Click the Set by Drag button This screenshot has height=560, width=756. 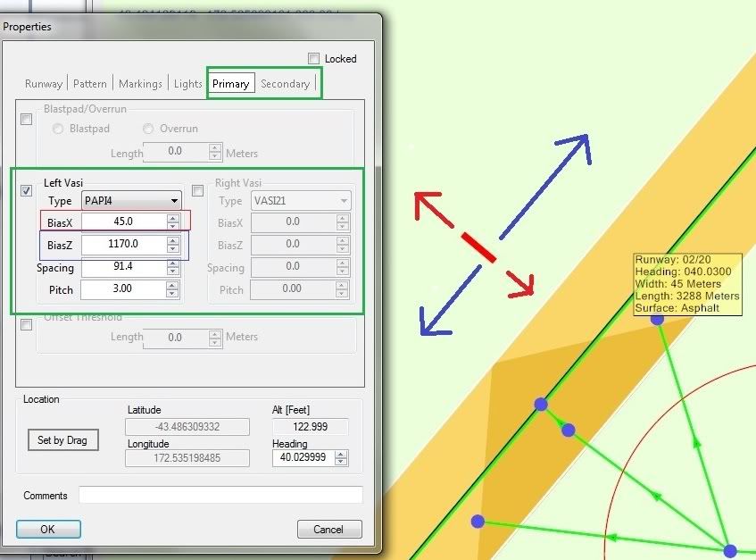(x=62, y=440)
